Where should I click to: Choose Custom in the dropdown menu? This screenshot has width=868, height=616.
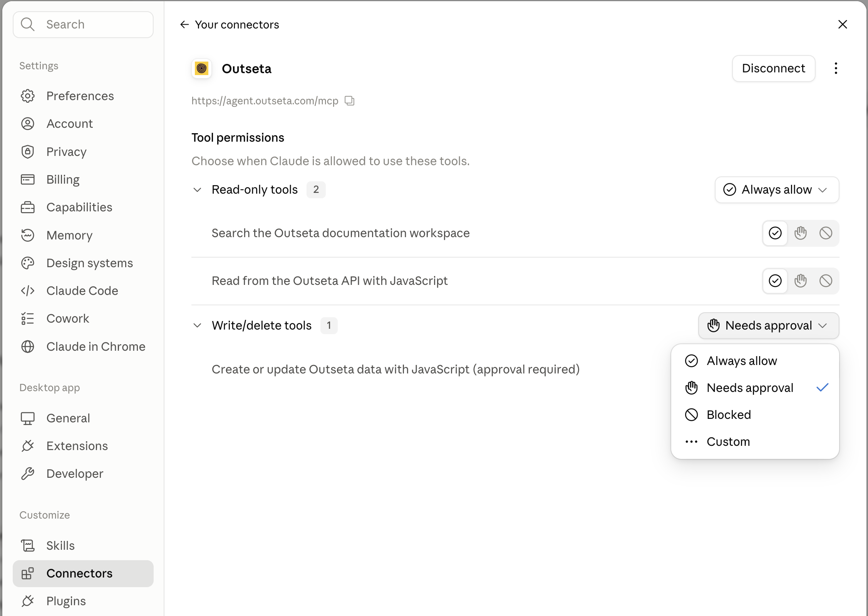[x=755, y=442]
